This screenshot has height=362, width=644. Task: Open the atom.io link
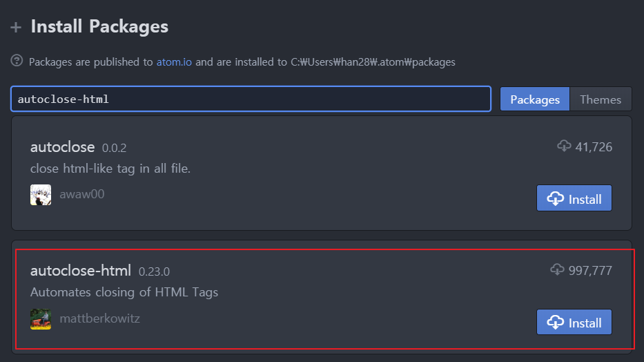(174, 62)
